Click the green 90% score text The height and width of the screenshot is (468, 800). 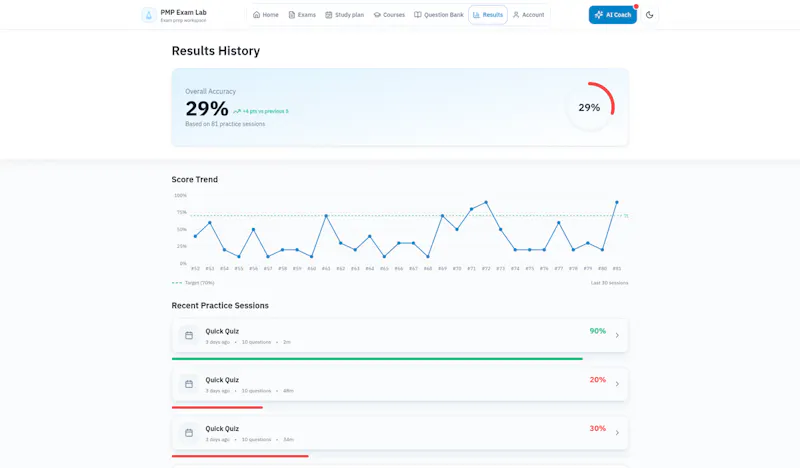coord(597,331)
